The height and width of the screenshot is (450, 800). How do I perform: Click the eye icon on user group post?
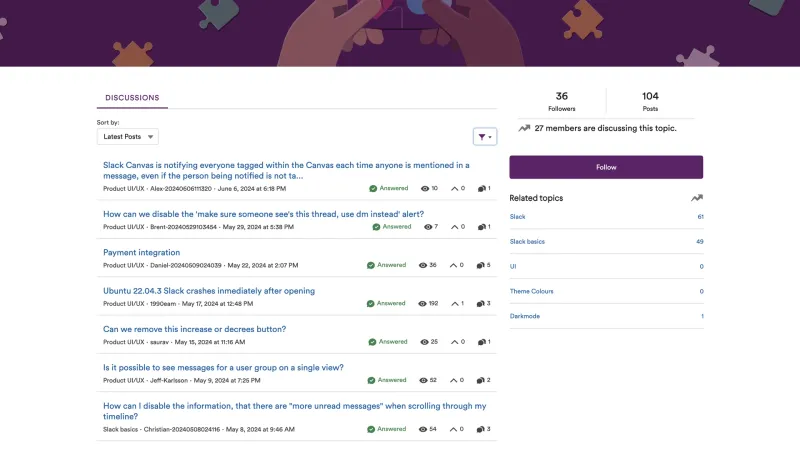click(x=423, y=380)
